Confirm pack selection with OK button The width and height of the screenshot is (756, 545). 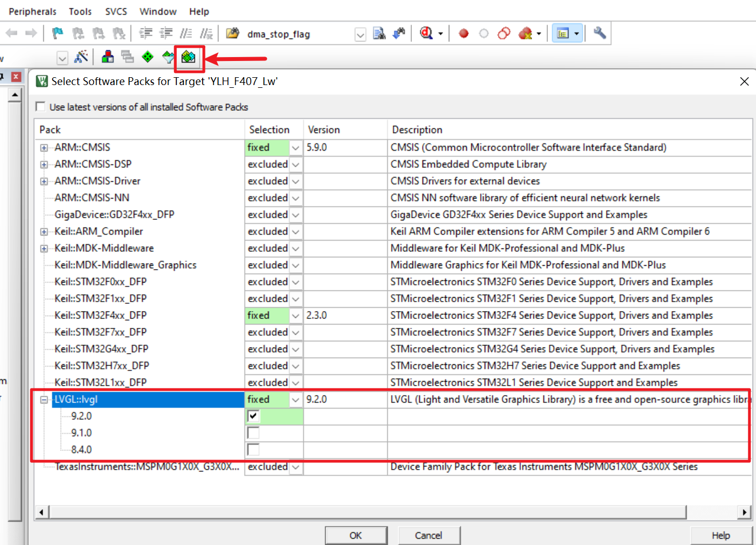(x=355, y=535)
